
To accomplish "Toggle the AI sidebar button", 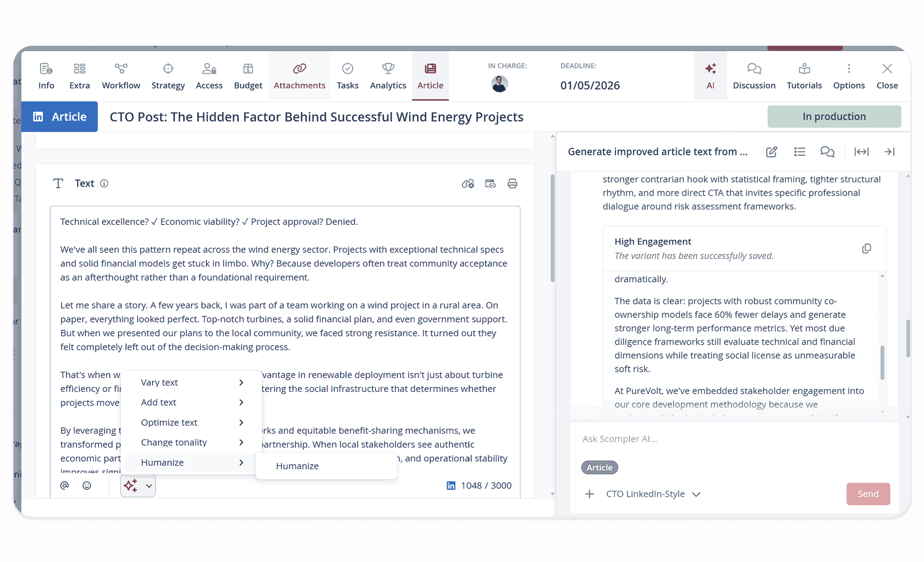I will [710, 76].
